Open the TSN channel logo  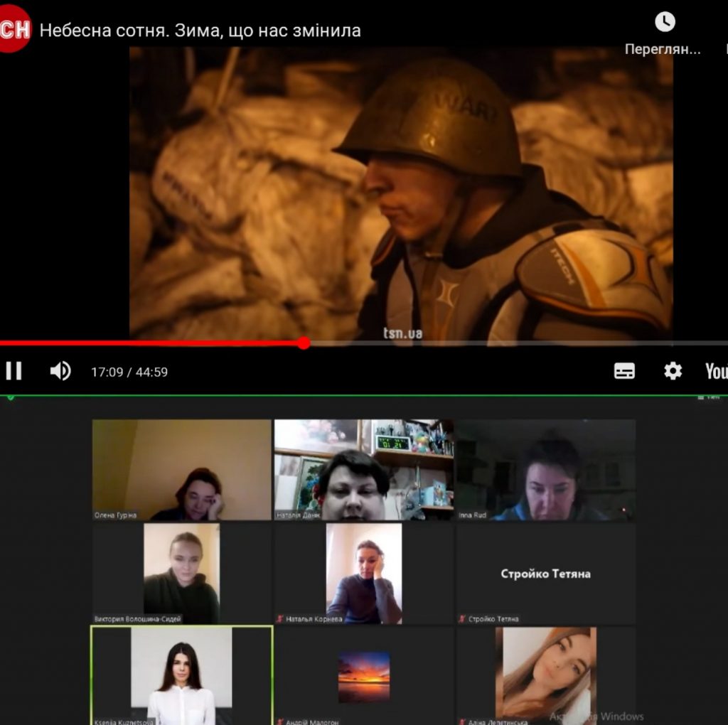14,29
